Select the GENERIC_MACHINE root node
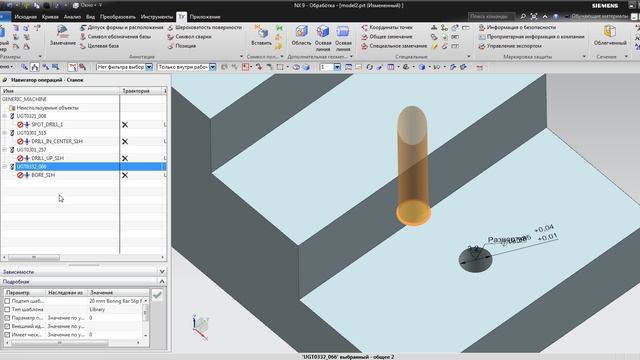Screen dimensions: 640x360 pyautogui.click(x=24, y=99)
